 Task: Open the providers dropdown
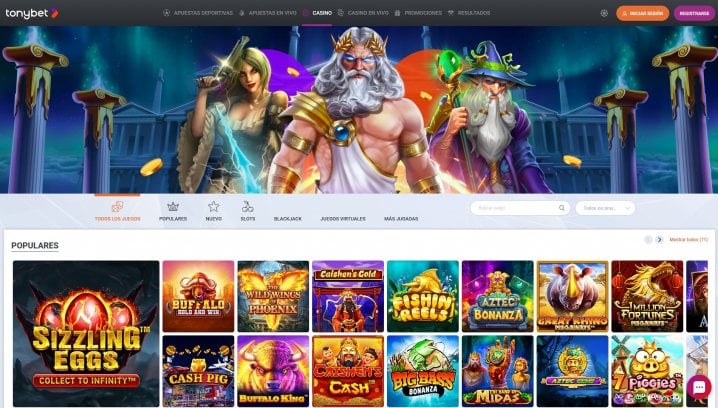tap(605, 208)
